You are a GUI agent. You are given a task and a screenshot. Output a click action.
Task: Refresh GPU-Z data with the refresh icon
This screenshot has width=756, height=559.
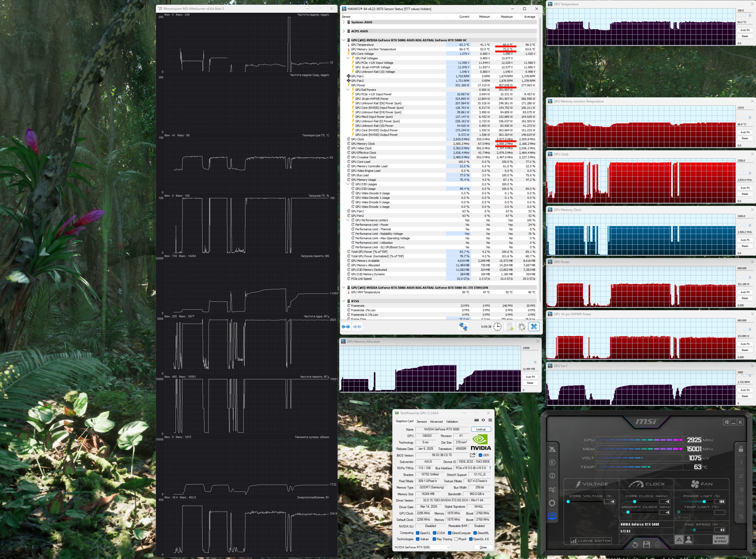(x=483, y=420)
